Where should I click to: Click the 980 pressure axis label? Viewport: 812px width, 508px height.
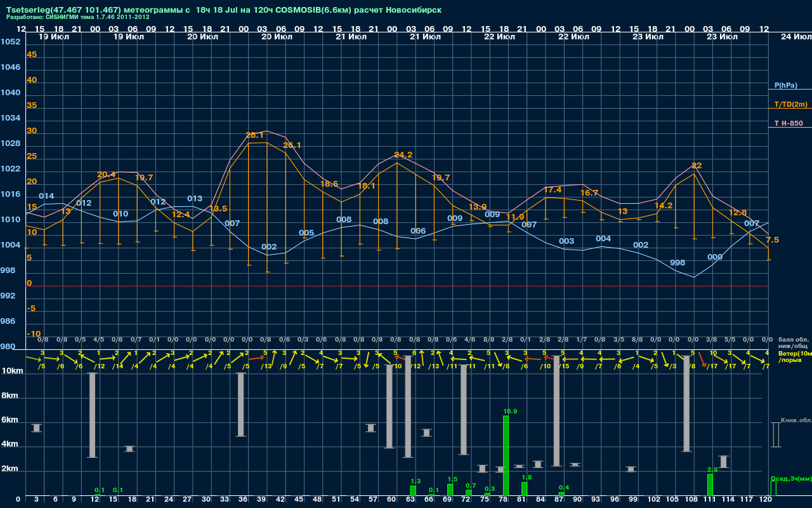coord(8,347)
